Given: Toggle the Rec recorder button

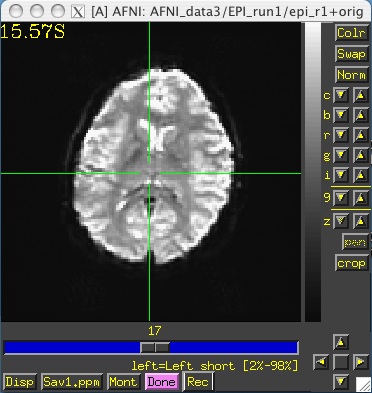Looking at the screenshot, I should point(197,382).
